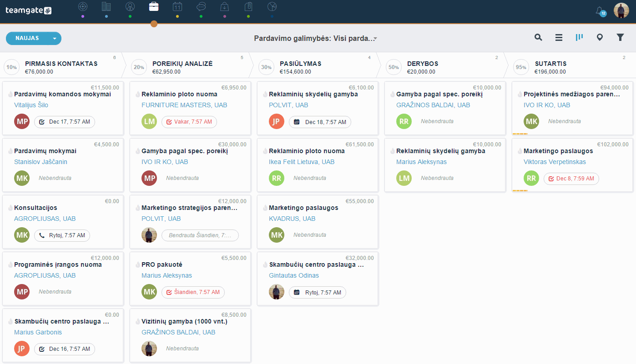Open the Conversations chat bubble icon
Image resolution: width=636 pixels, height=364 pixels.
(201, 6)
